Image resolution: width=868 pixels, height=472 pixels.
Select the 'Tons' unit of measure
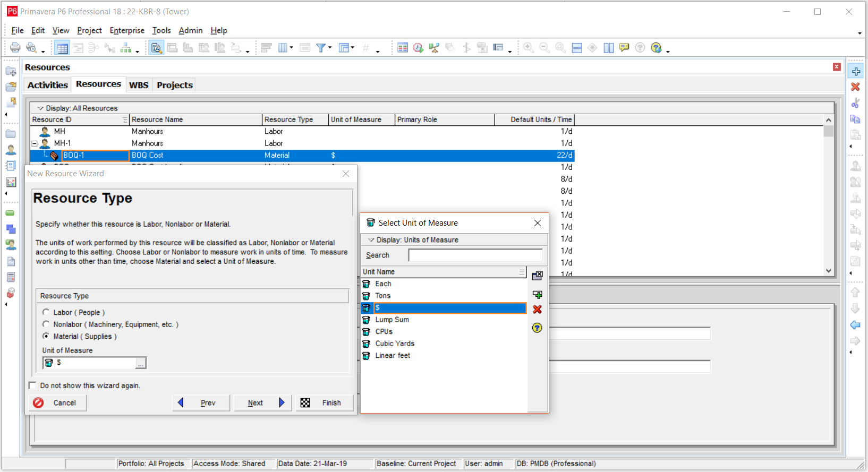444,296
